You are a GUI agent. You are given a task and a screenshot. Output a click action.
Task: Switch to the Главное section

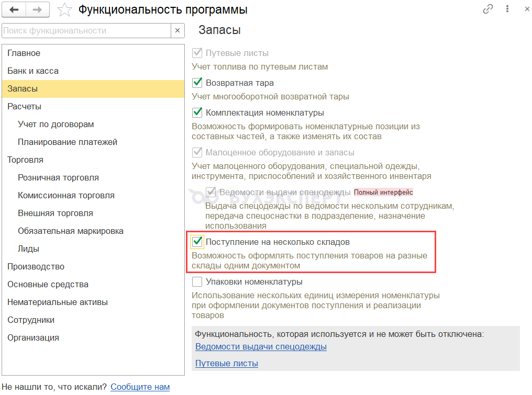[93, 53]
